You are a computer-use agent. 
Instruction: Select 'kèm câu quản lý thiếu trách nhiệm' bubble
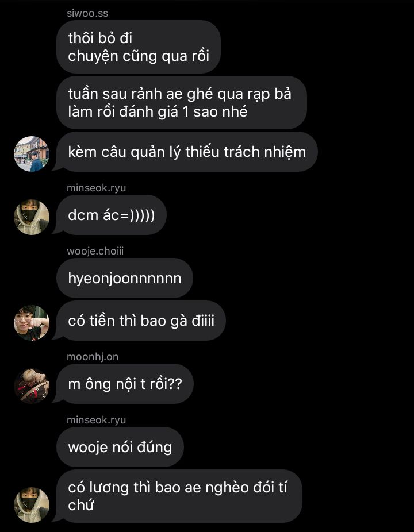[187, 152]
